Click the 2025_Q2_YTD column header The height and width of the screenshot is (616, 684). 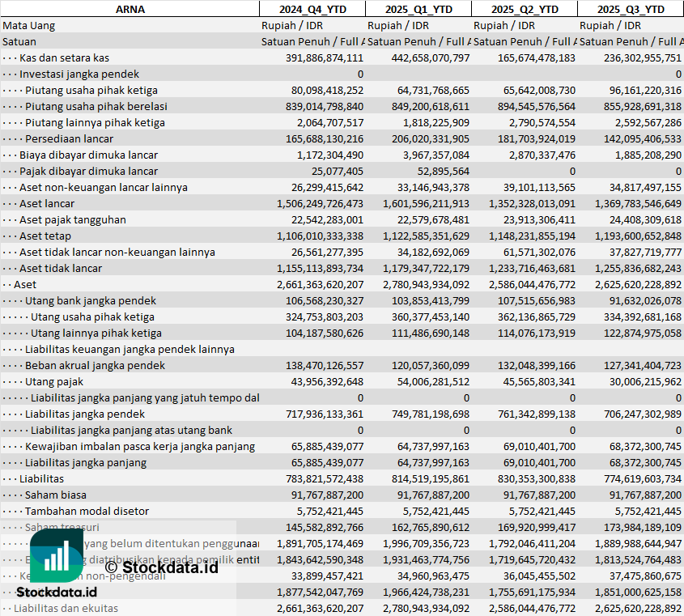click(x=525, y=9)
